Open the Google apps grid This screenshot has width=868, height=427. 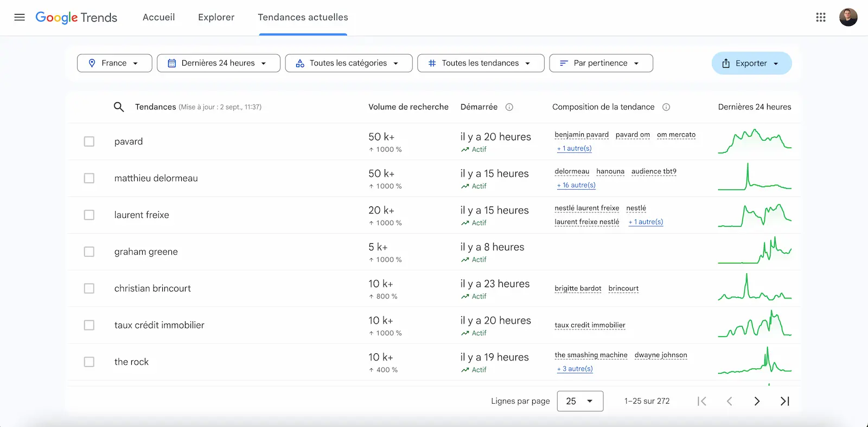(x=821, y=17)
